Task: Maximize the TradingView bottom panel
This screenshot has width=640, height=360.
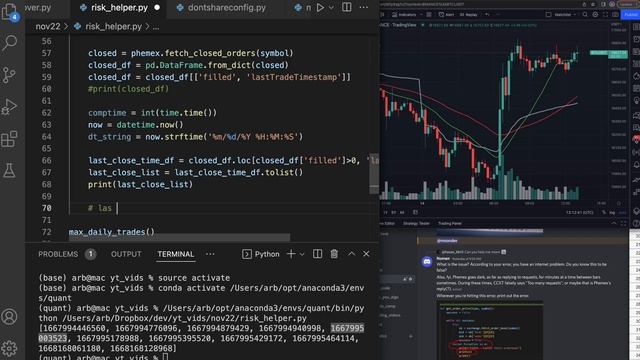Action: tap(623, 224)
